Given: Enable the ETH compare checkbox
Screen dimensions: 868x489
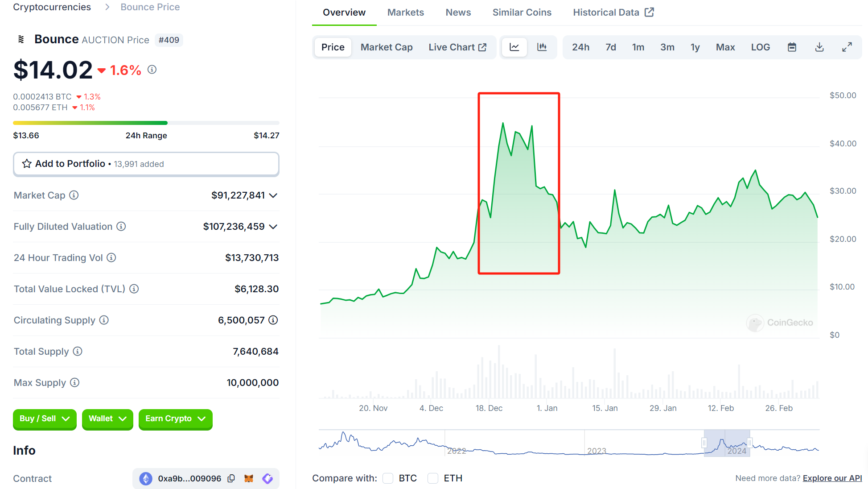Looking at the screenshot, I should (433, 478).
